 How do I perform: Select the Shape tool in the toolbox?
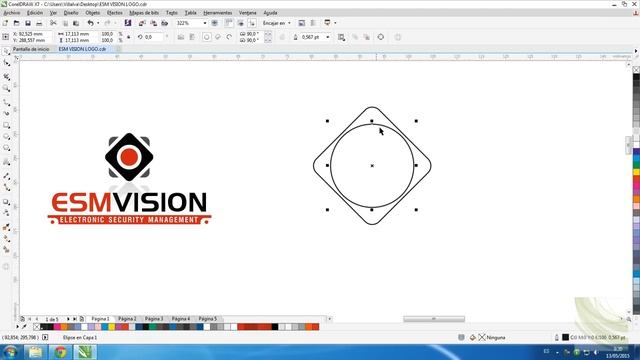tap(6, 63)
